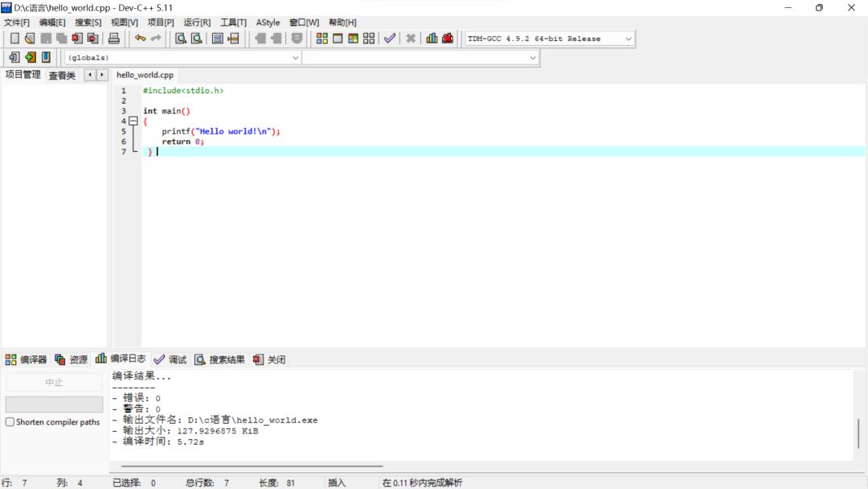Open the 运行[R] menu
Image resolution: width=868 pixels, height=489 pixels.
pos(197,23)
